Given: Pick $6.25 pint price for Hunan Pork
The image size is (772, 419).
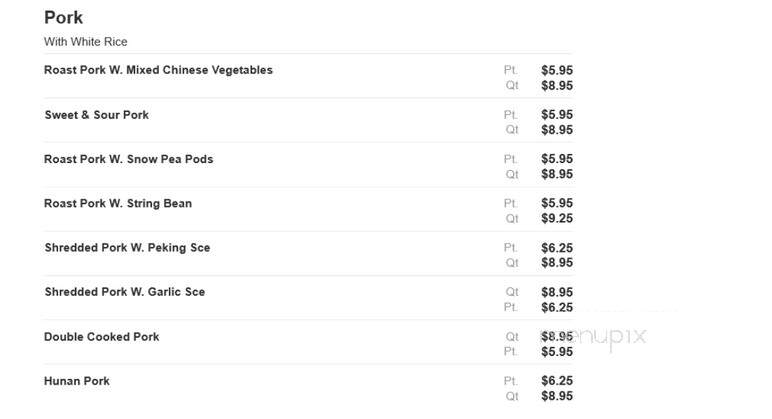Looking at the screenshot, I should 557,381.
